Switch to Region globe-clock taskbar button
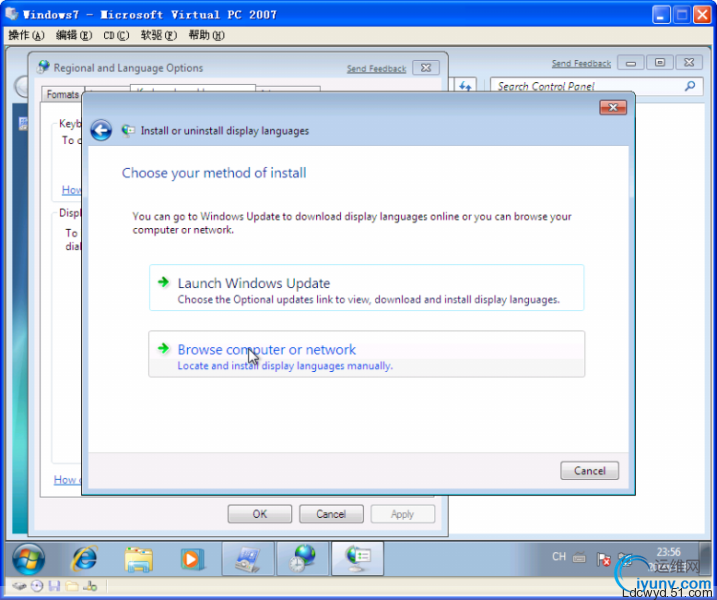 coord(303,558)
